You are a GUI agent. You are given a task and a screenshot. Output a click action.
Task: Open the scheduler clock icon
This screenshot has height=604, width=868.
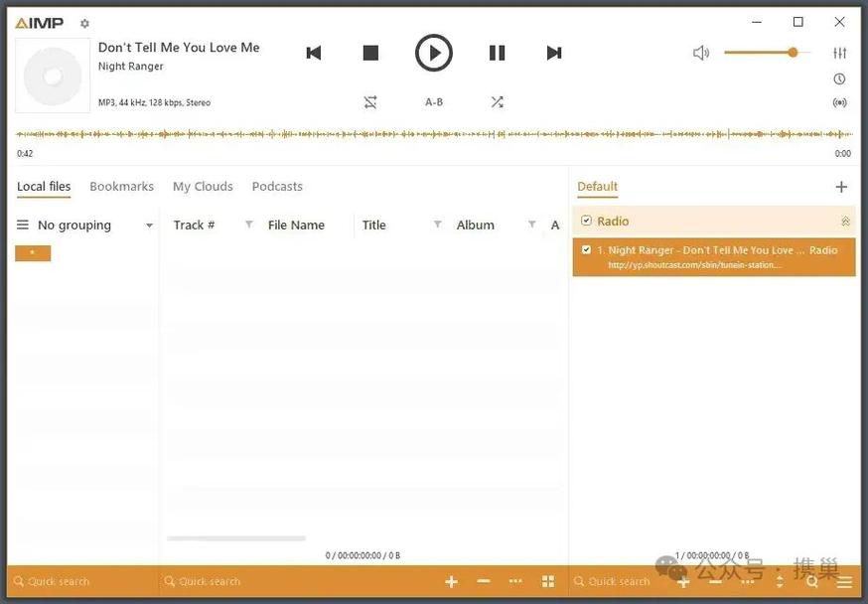[x=839, y=79]
